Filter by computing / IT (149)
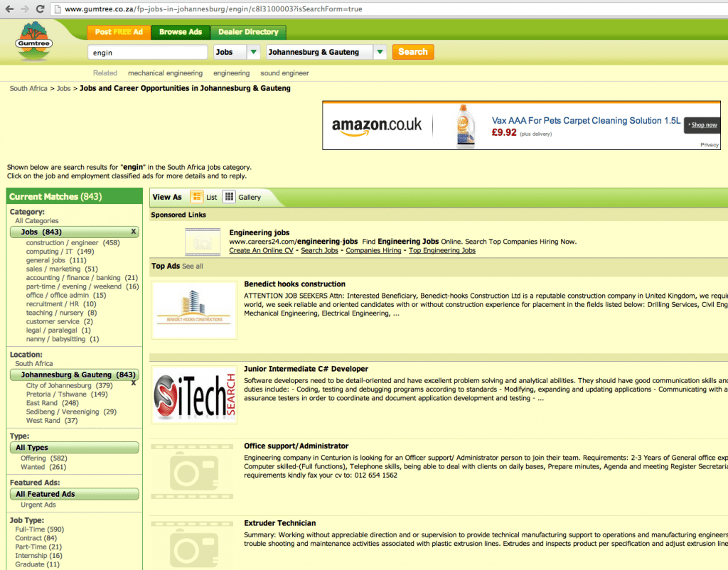The image size is (728, 570). (60, 252)
